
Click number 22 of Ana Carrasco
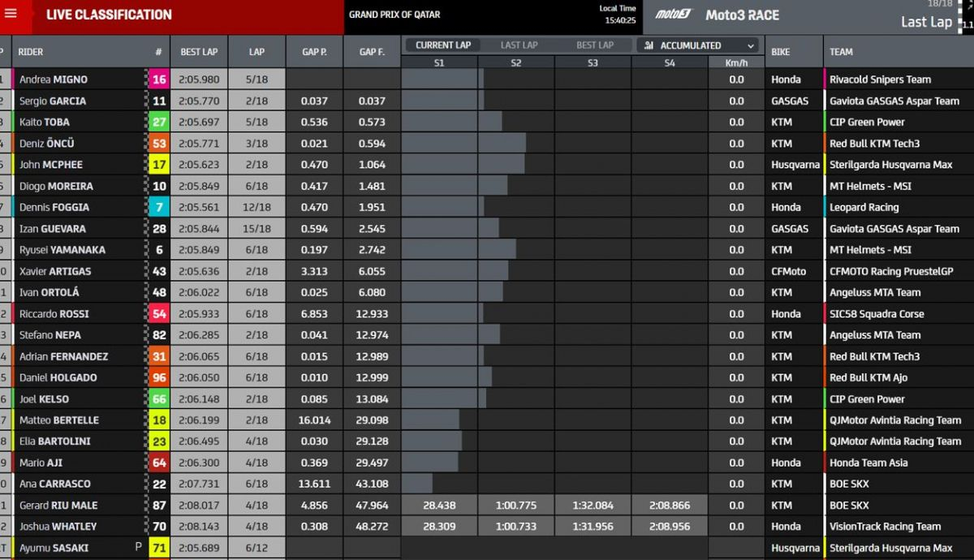[159, 484]
